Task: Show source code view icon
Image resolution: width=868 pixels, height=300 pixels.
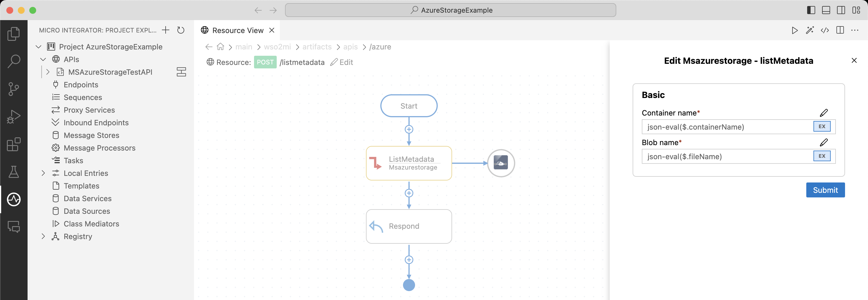Action: (825, 30)
